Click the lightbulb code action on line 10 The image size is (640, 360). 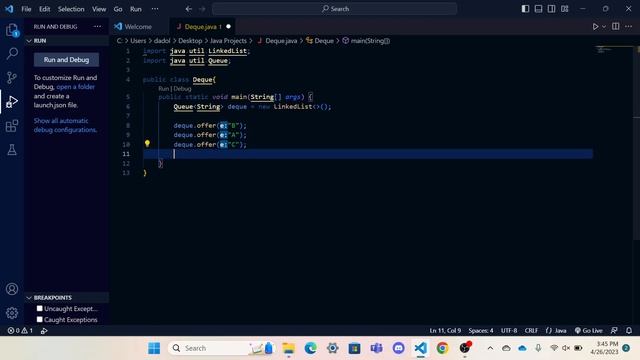click(147, 143)
